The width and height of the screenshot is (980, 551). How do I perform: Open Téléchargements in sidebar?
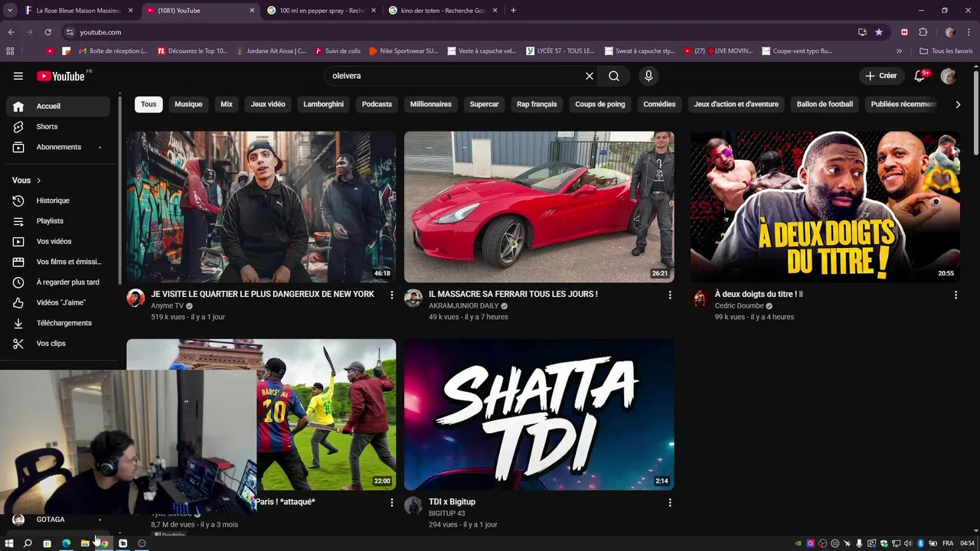click(58, 323)
